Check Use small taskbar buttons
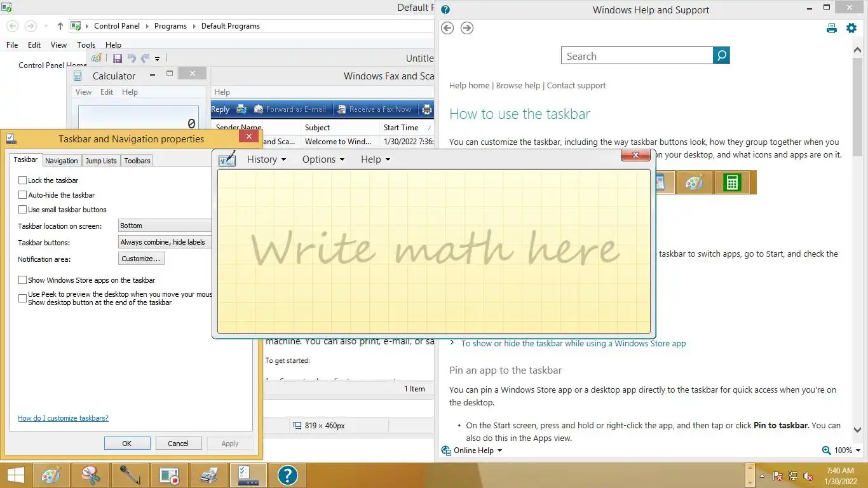This screenshot has width=868, height=488. tap(23, 210)
